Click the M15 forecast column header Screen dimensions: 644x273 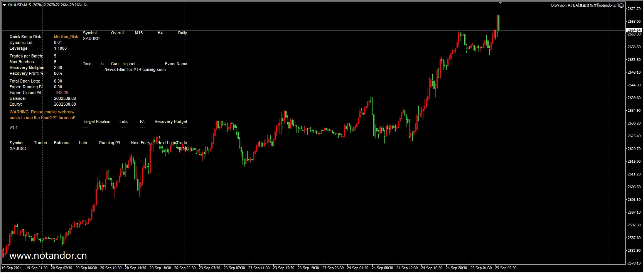(x=139, y=33)
